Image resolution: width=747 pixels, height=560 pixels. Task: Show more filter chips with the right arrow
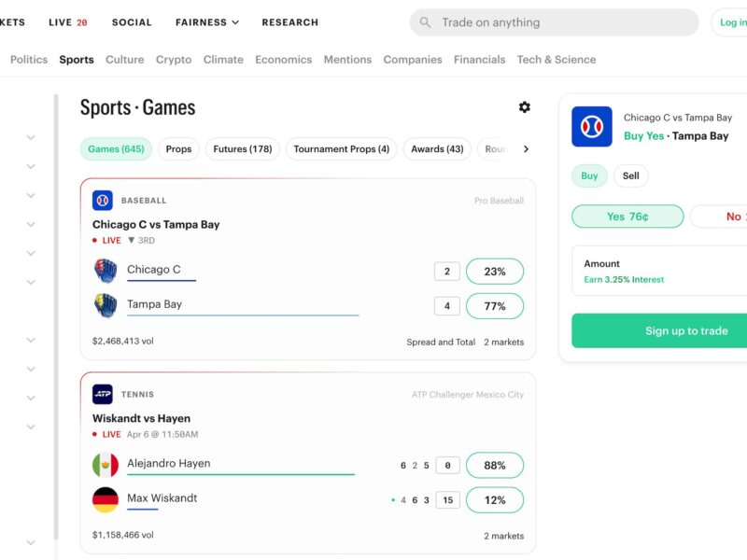[x=526, y=149]
